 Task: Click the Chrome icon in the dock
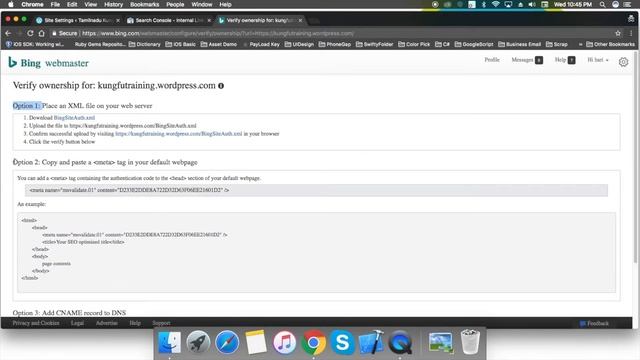(x=313, y=342)
